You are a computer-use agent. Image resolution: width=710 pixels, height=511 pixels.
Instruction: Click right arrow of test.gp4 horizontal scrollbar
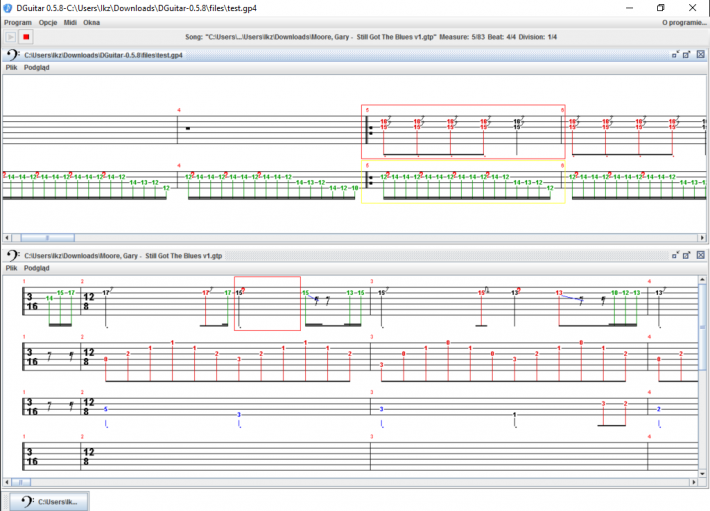[702, 238]
